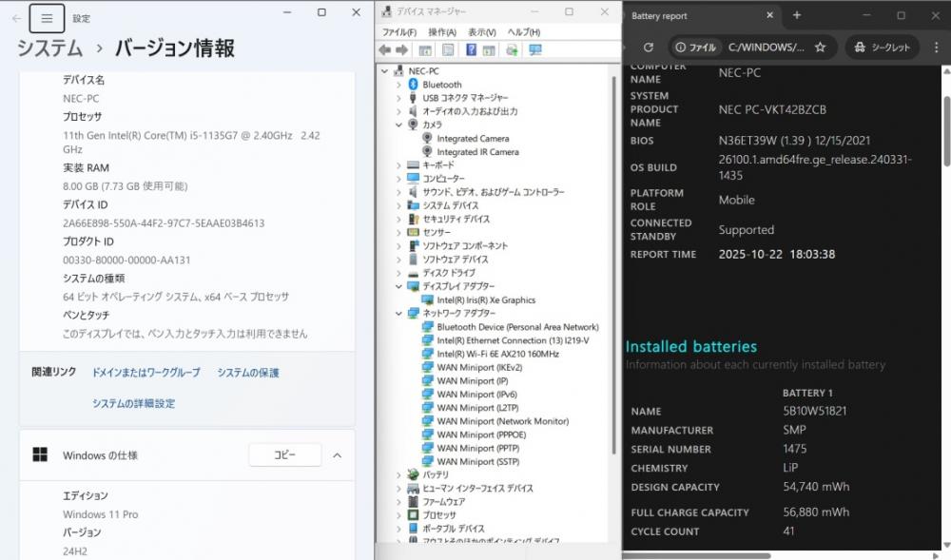Open a new browser tab with plus icon
This screenshot has height=560, width=951.
click(x=797, y=15)
